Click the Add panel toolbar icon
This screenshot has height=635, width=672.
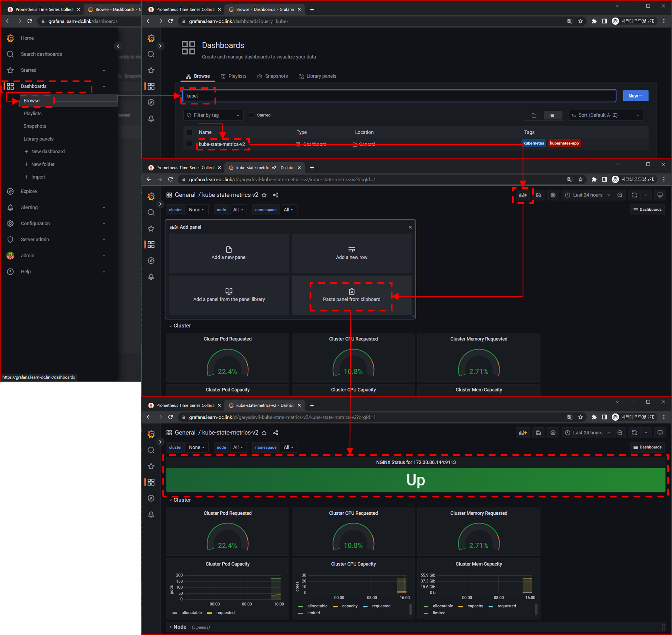click(x=523, y=195)
